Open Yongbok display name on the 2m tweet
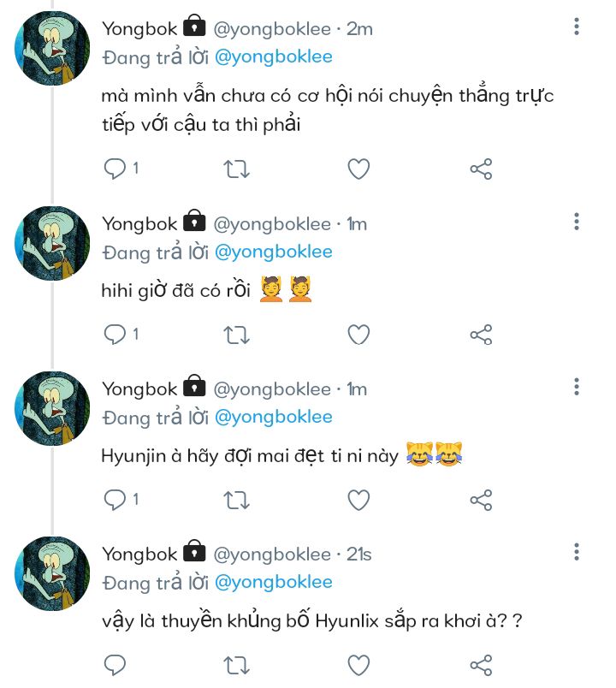Image resolution: width=616 pixels, height=688 pixels. click(139, 29)
